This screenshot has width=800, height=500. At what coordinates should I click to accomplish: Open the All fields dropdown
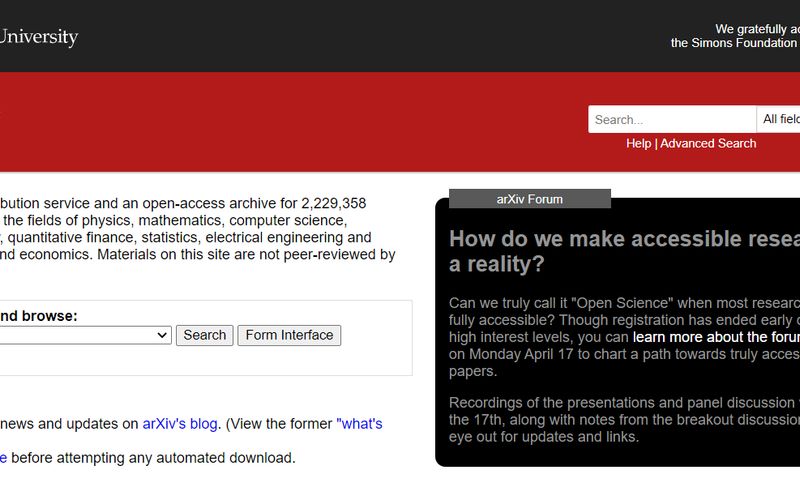coord(779,119)
